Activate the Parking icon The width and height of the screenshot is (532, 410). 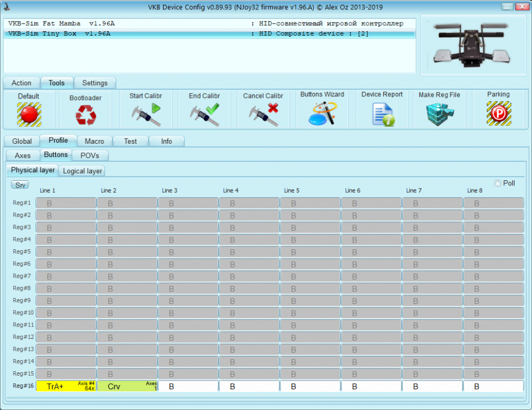tap(498, 114)
